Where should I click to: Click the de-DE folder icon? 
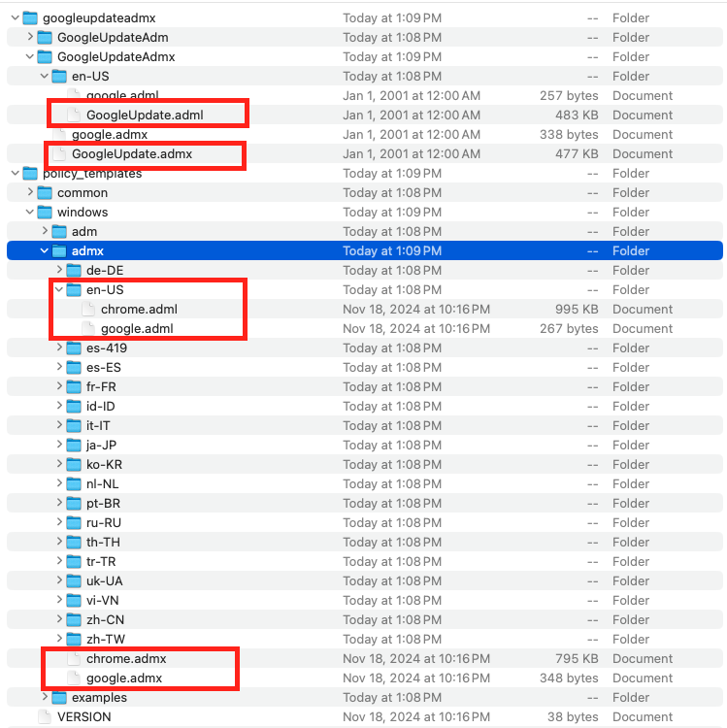click(74, 271)
